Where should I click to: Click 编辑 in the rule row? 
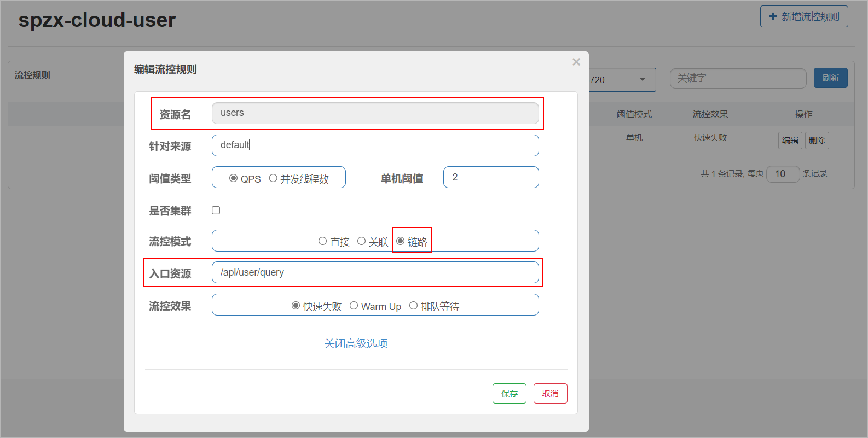[x=790, y=141]
